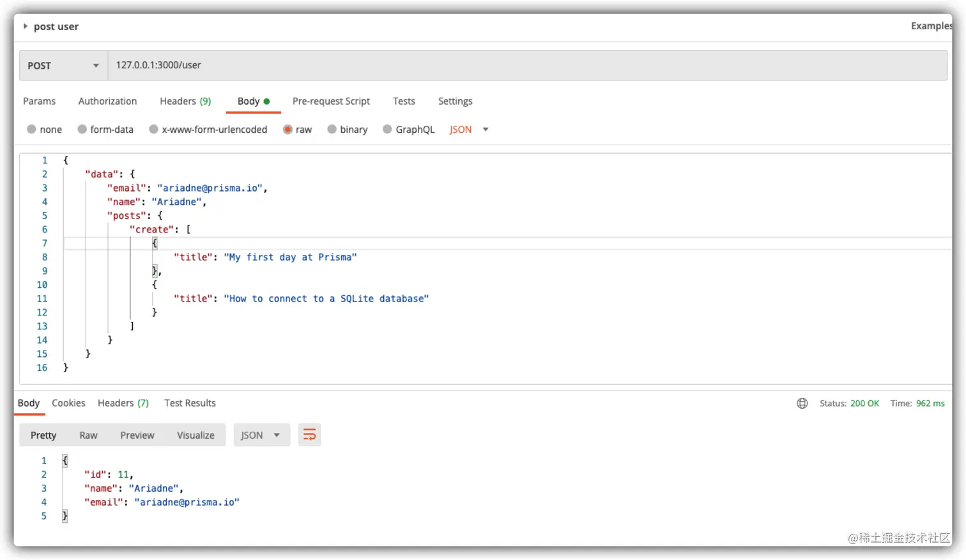The width and height of the screenshot is (966, 560).
Task: Select x-www-form-urlencoded radio option
Action: [x=153, y=129]
